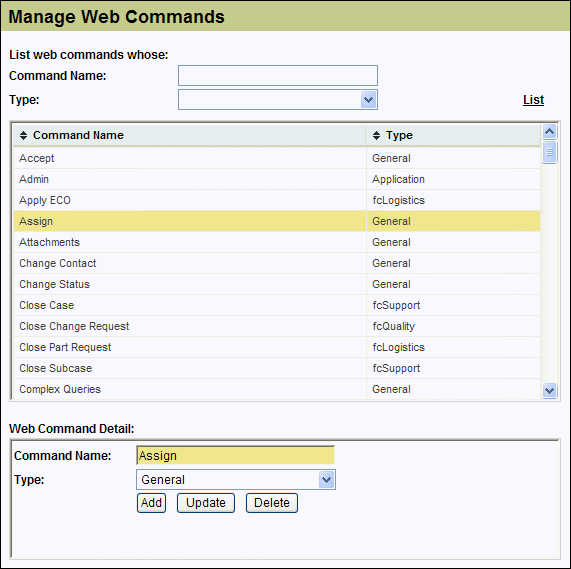This screenshot has width=571, height=569.
Task: Focus the Command Name search field
Action: click(x=278, y=75)
